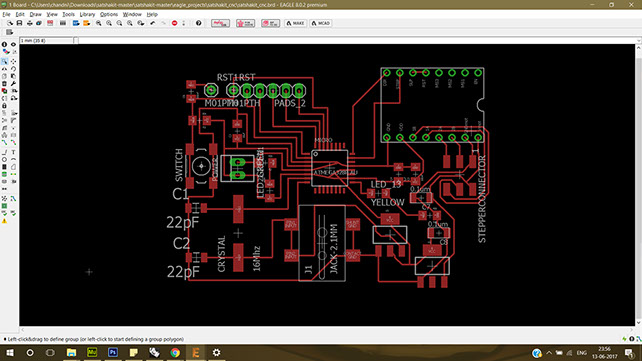Click the Info tool icon
Image resolution: width=642 pixels, height=361 pixels.
(x=5, y=44)
